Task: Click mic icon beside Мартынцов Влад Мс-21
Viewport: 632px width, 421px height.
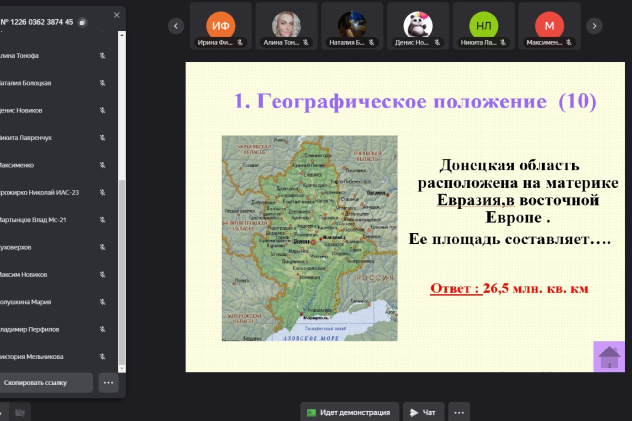Action: coord(102,220)
